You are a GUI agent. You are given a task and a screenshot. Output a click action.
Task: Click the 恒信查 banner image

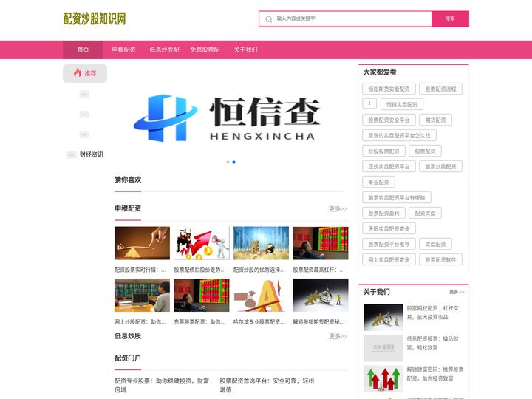231,117
